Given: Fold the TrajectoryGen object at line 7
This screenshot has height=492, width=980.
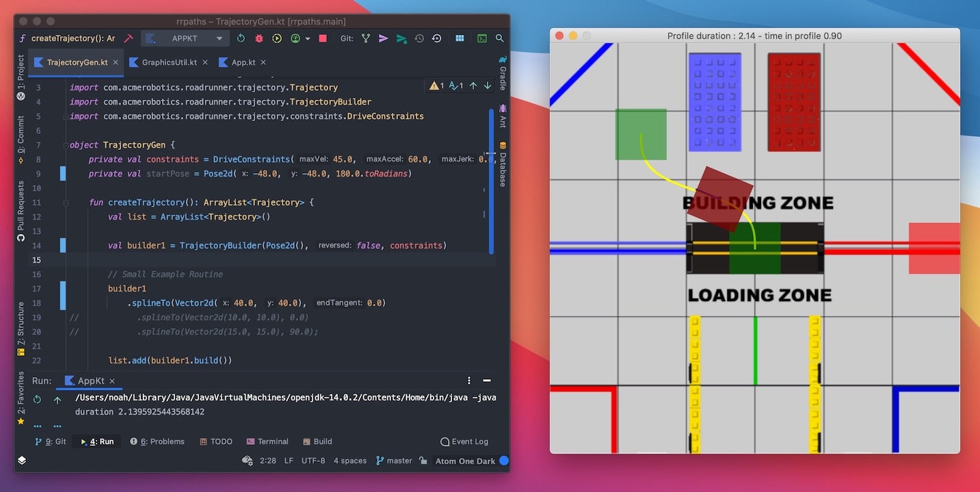Looking at the screenshot, I should [66, 145].
